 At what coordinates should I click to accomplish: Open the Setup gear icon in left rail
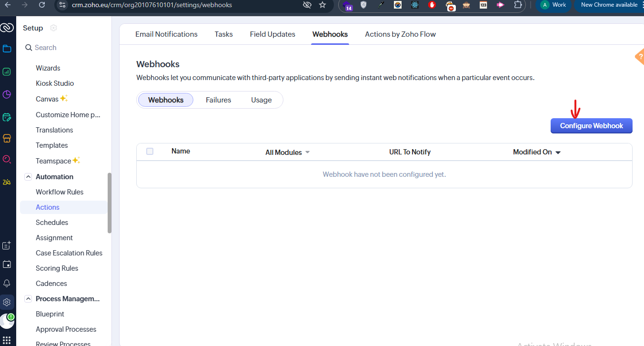click(x=7, y=302)
